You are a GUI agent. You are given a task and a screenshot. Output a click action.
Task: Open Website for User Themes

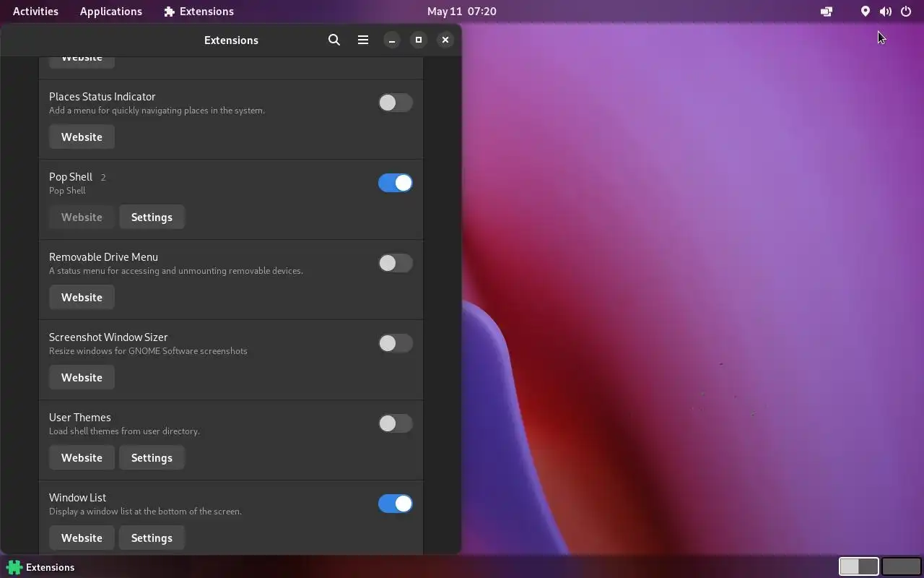pyautogui.click(x=82, y=458)
